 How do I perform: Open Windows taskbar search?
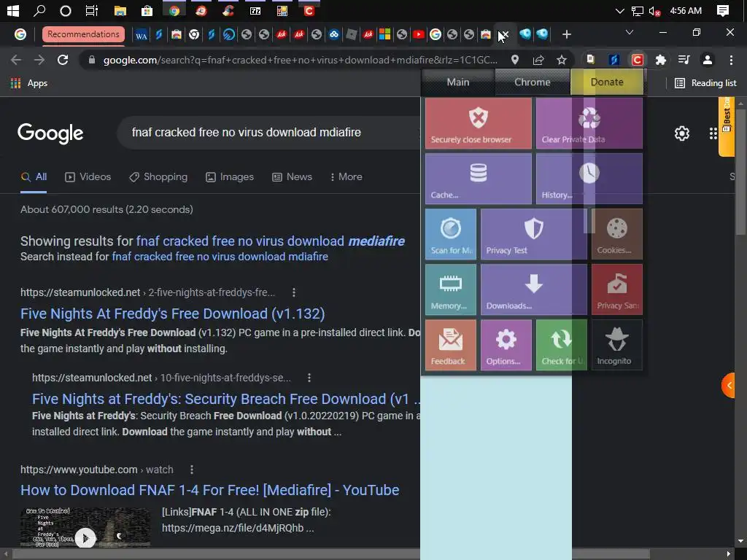click(39, 10)
